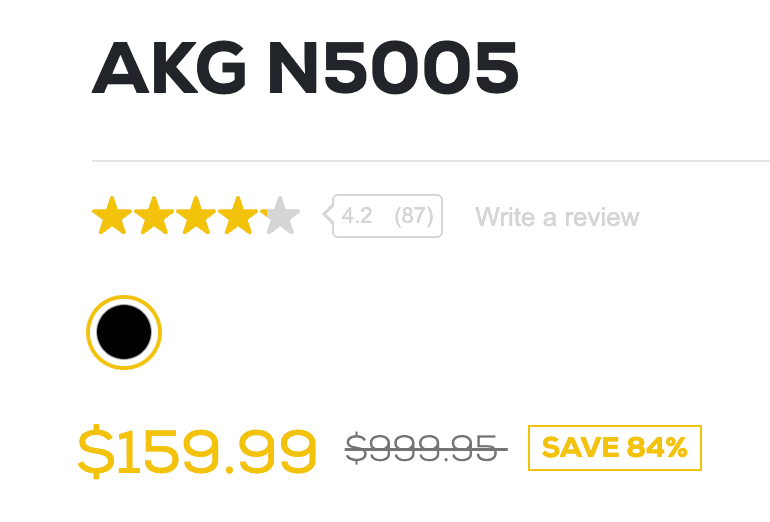Click the word SAVE in the discount badge
This screenshot has height=522, width=770.
pyautogui.click(x=581, y=448)
